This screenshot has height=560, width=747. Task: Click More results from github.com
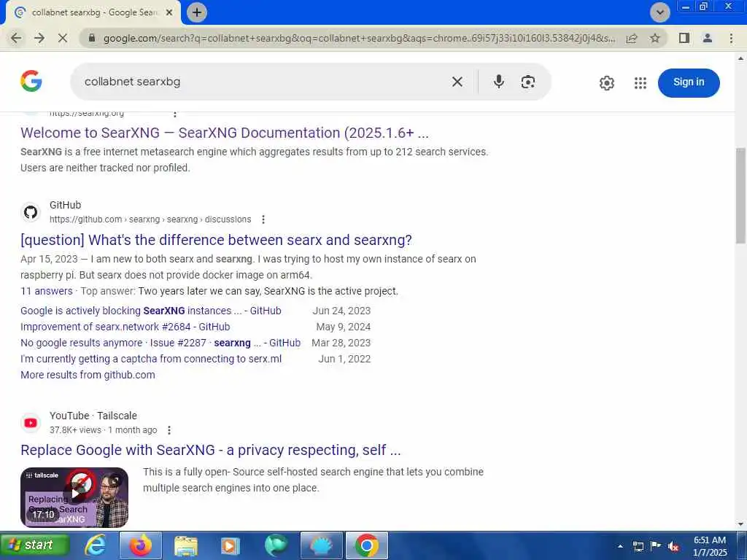pyautogui.click(x=88, y=376)
